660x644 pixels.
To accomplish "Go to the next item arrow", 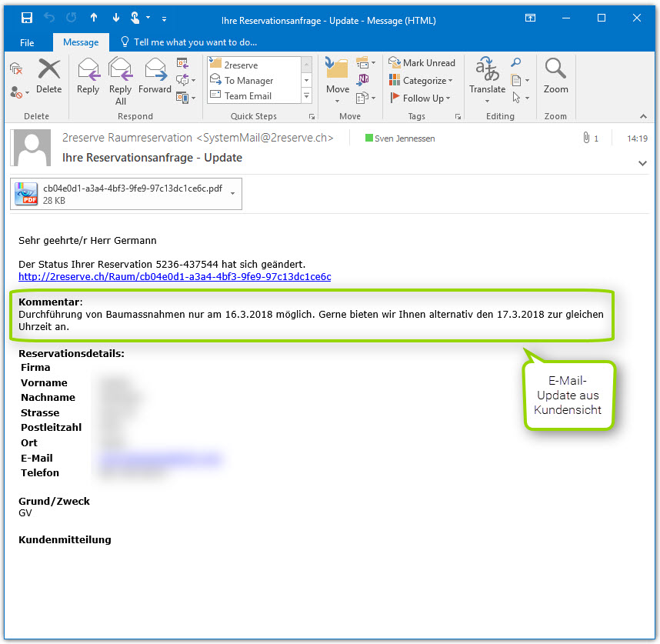I will 116,18.
